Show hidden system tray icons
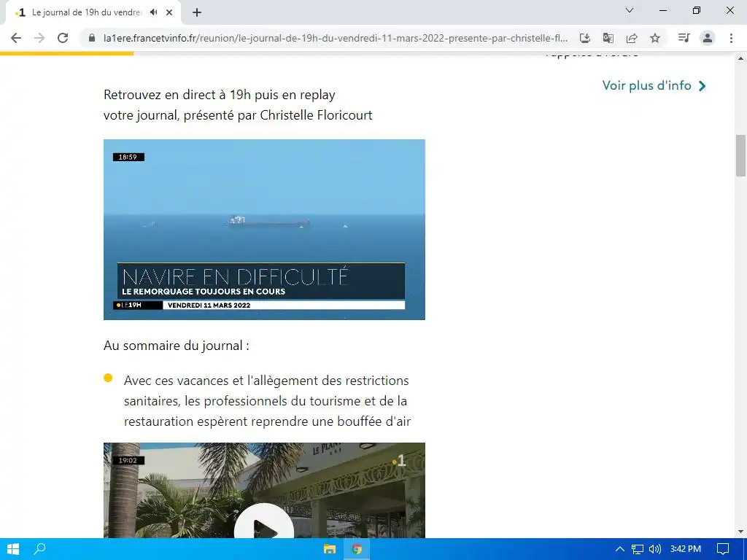Image resolution: width=747 pixels, height=560 pixels. click(620, 549)
